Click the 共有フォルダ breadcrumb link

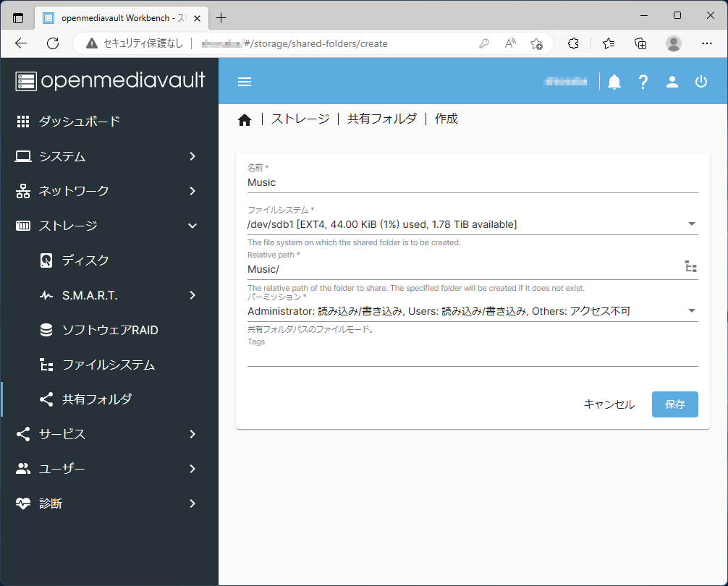coord(382,119)
